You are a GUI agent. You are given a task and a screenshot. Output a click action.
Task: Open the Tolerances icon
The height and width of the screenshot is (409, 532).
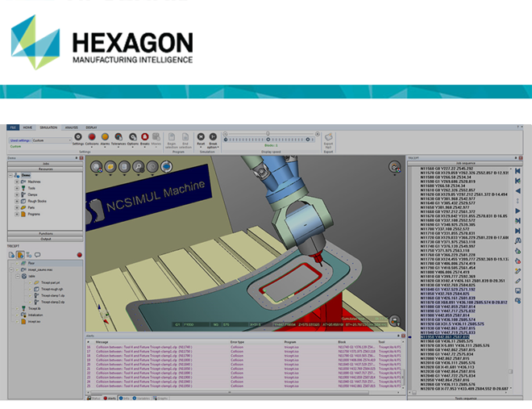point(118,137)
